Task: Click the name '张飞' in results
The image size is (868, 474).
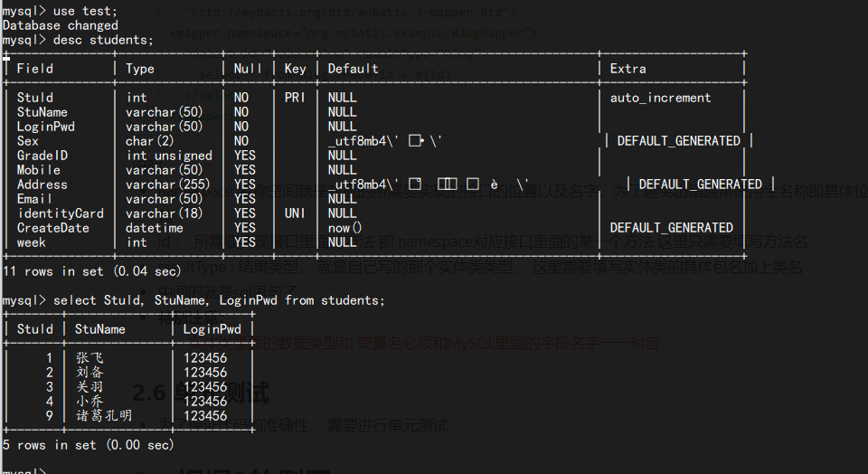Action: pos(90,357)
